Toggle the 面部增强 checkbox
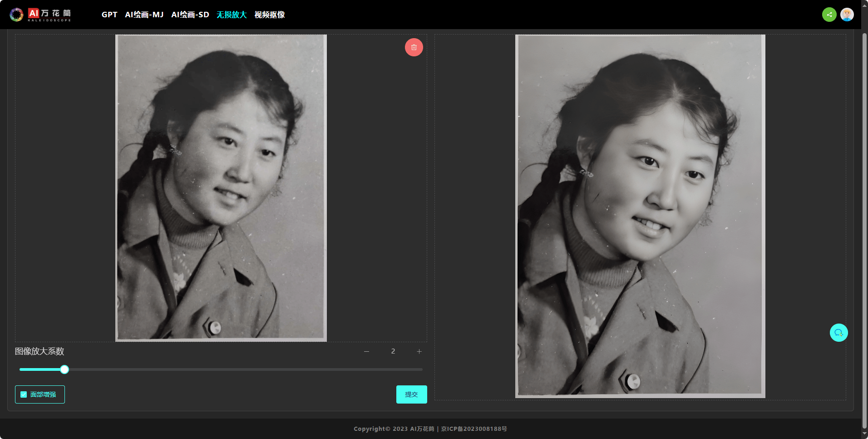This screenshot has width=868, height=439. coord(24,394)
